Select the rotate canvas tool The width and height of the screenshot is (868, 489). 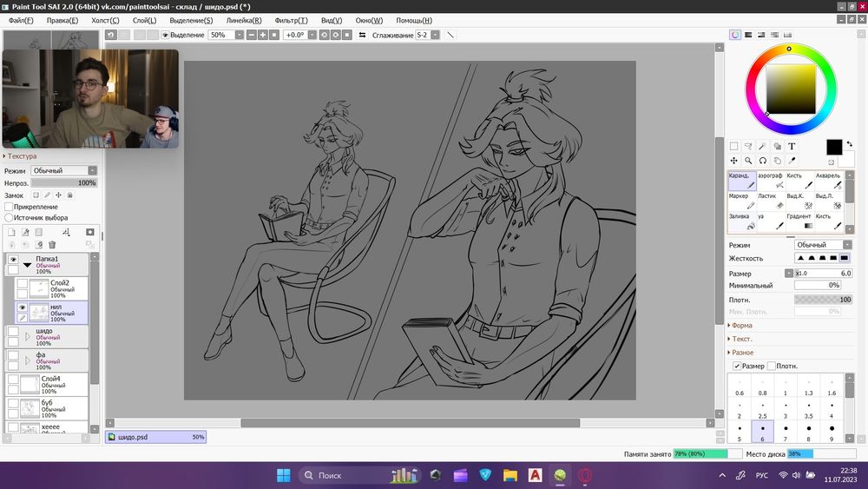[x=763, y=161]
